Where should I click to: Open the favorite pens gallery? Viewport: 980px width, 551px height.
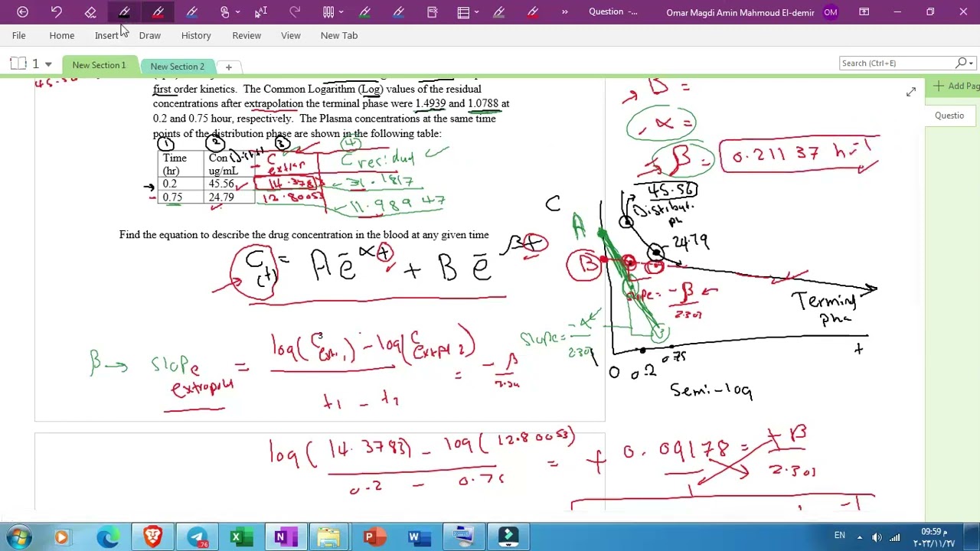point(328,12)
